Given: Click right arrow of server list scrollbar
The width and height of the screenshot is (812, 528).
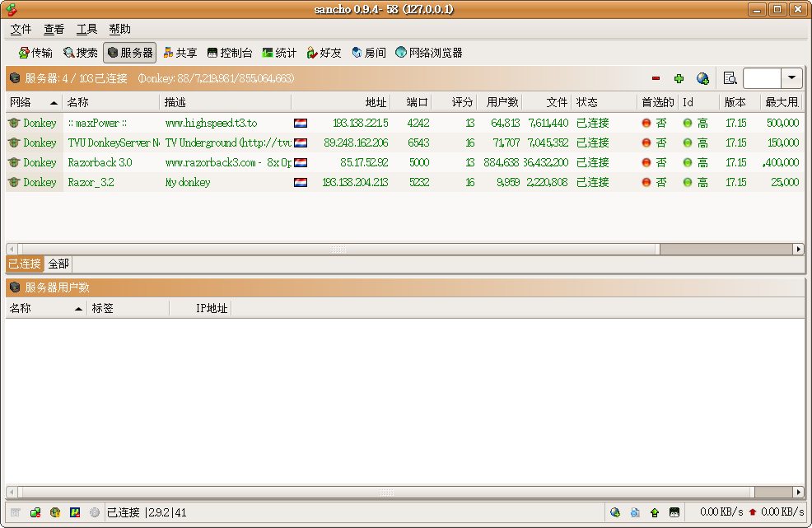Looking at the screenshot, I should [x=799, y=250].
